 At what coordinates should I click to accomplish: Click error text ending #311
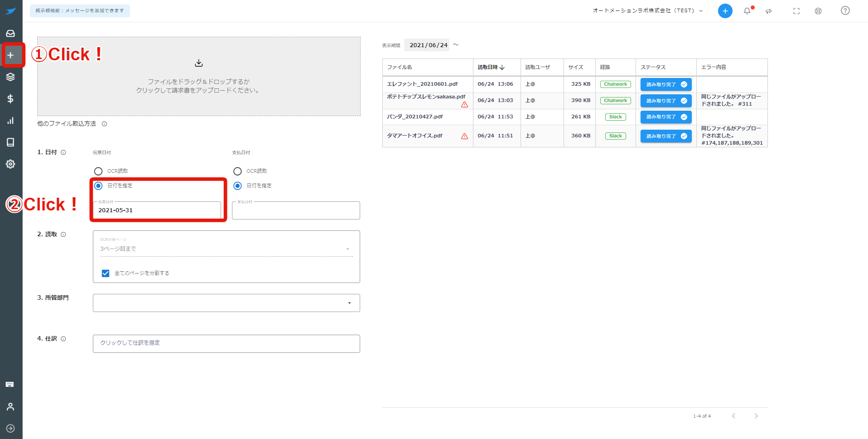(731, 100)
